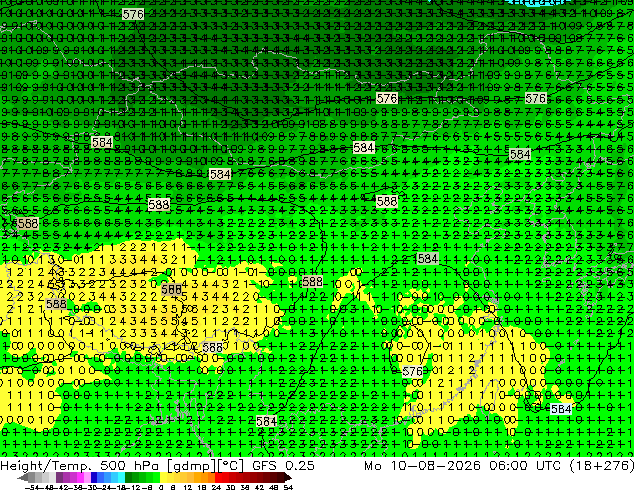Screen dimensions: 634x490
Task: Click the 584 label with pale blue background
Action: click(561, 409)
